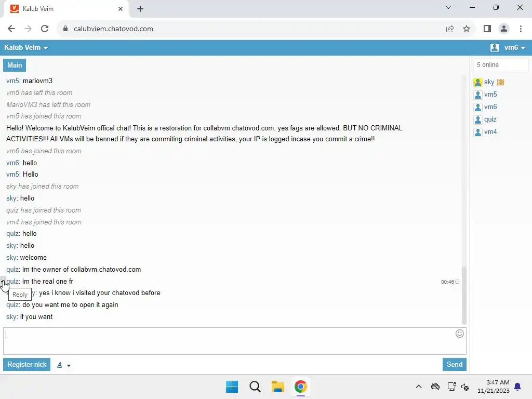Share this page via share icon
This screenshot has height=399, width=532.
(450, 29)
